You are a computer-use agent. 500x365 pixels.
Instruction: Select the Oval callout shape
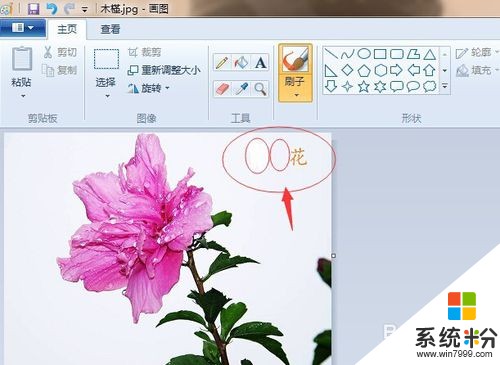click(x=413, y=86)
